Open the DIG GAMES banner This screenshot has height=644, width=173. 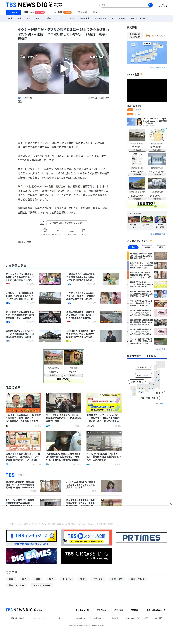click(32, 556)
